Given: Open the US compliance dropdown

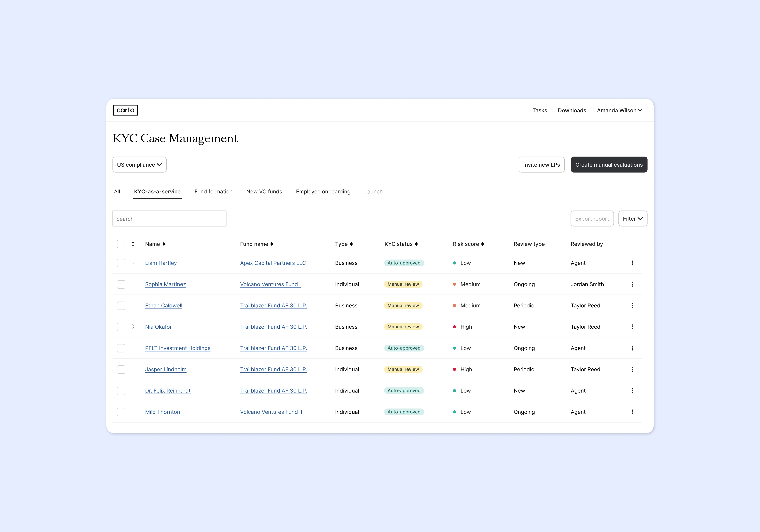Looking at the screenshot, I should click(139, 165).
